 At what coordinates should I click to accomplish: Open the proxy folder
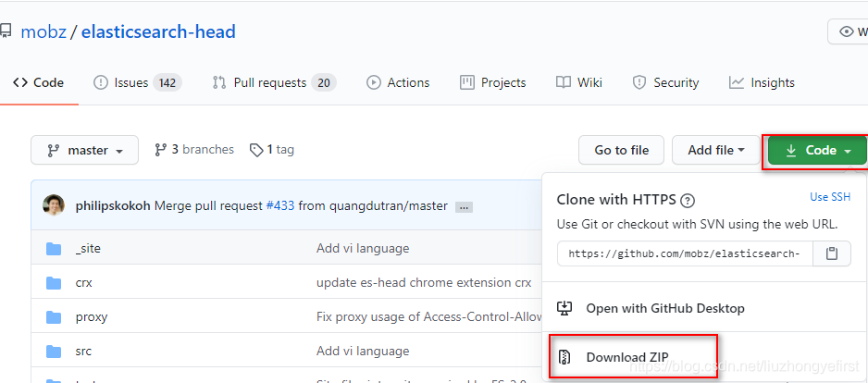click(92, 317)
